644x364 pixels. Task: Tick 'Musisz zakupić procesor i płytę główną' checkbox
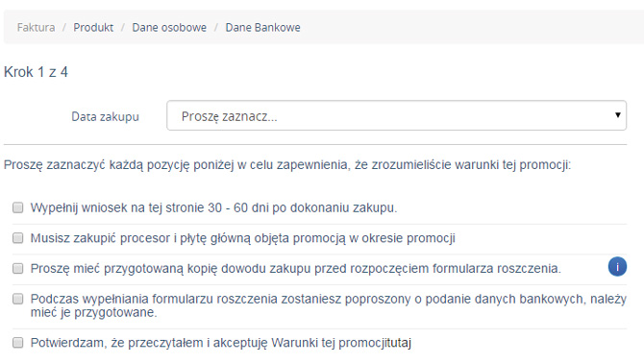click(x=17, y=238)
